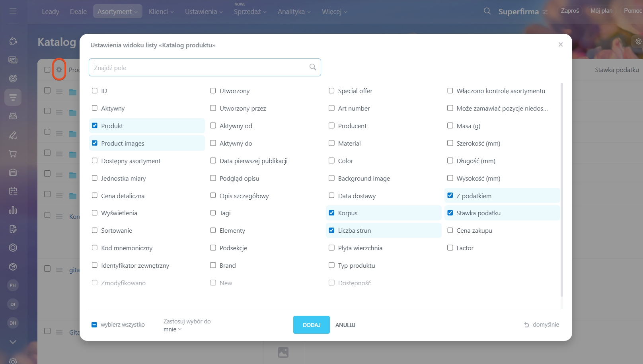
Task: Click the search icon inside Znajdź pole field
Action: pyautogui.click(x=313, y=67)
